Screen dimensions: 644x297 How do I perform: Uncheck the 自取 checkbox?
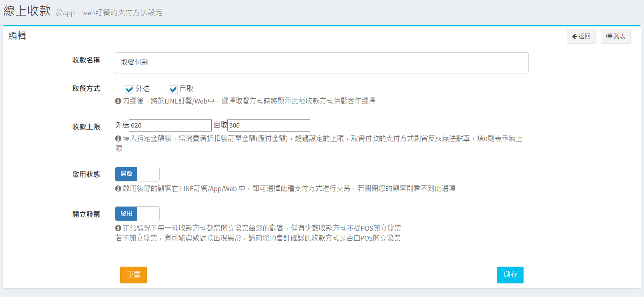pyautogui.click(x=173, y=89)
